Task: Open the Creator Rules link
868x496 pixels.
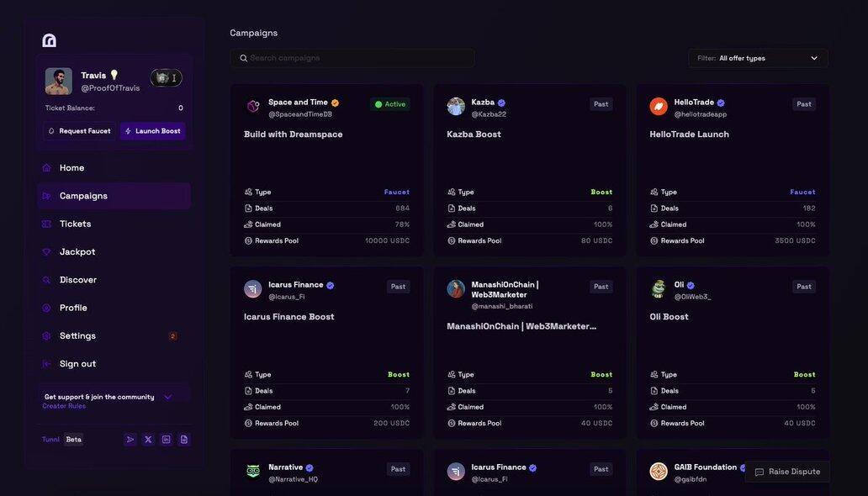Action: (64, 407)
